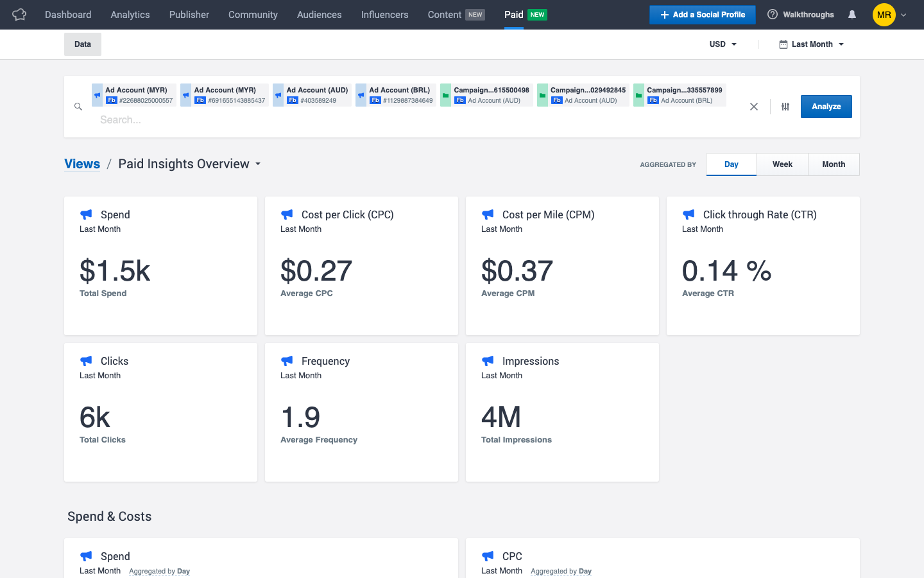Open the Views link

pyautogui.click(x=81, y=164)
